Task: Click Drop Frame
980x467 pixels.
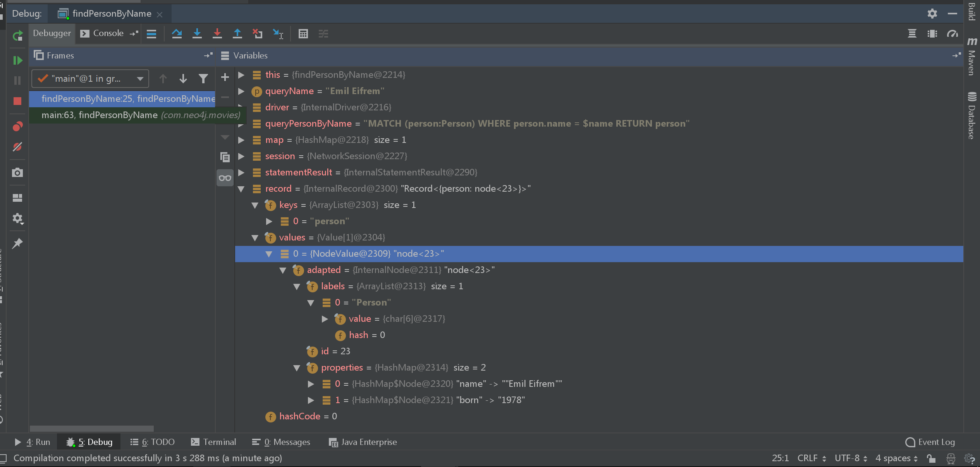Action: pos(258,34)
